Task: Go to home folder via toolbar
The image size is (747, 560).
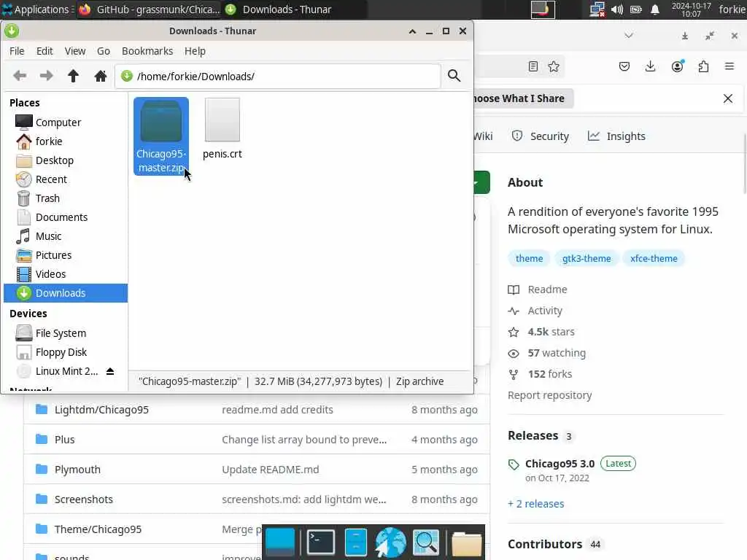Action: (100, 76)
